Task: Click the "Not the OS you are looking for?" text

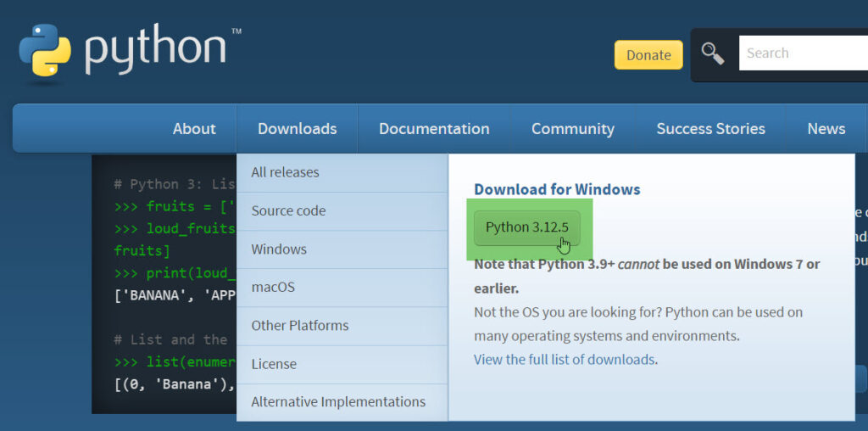Action: click(568, 312)
